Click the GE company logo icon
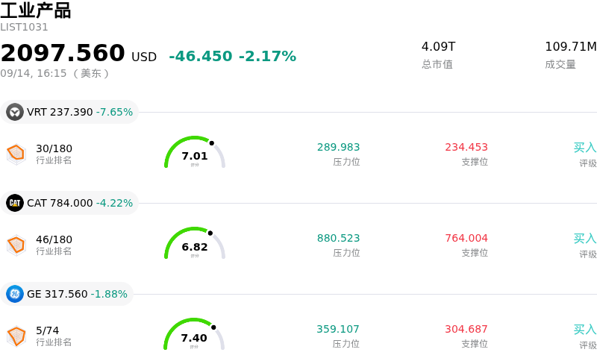Image resolution: width=597 pixels, height=364 pixels. point(15,294)
